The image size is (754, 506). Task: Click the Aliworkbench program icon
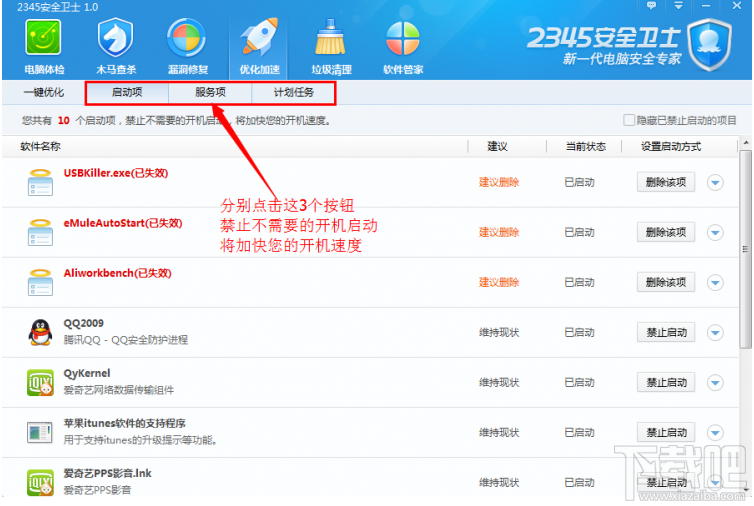40,282
